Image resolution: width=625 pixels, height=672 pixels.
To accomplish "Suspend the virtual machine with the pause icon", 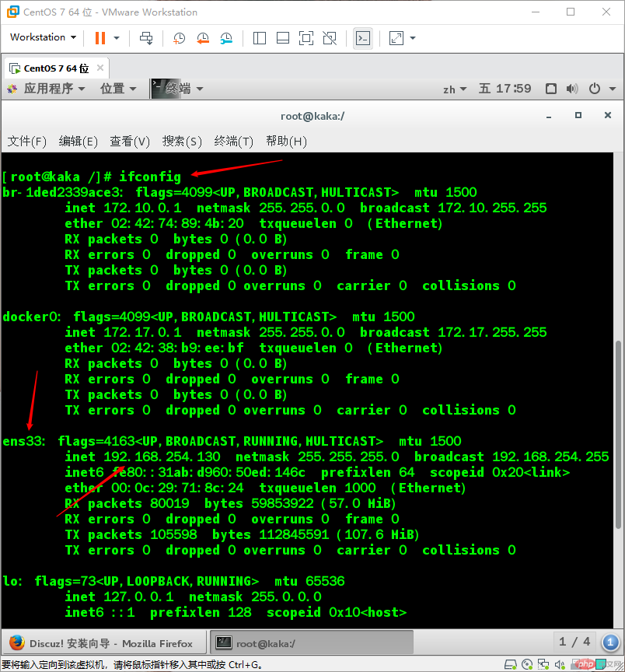I will coord(100,37).
